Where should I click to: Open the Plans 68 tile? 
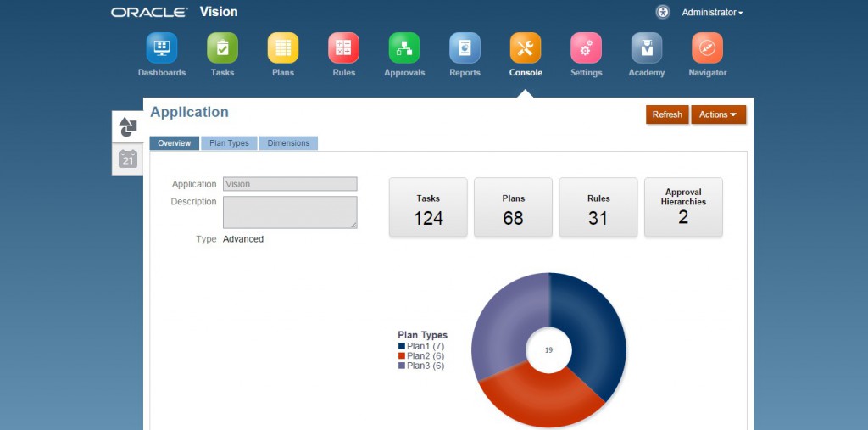[513, 207]
